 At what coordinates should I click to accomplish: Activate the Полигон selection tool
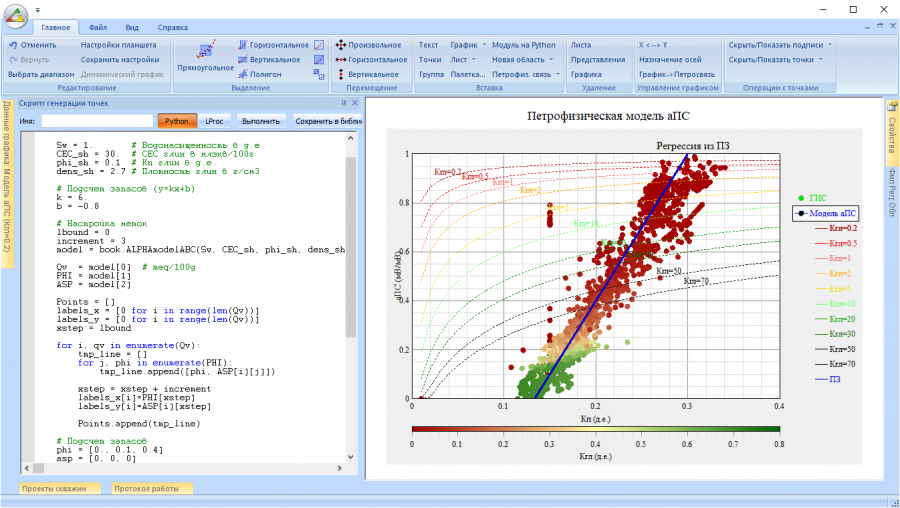(260, 75)
